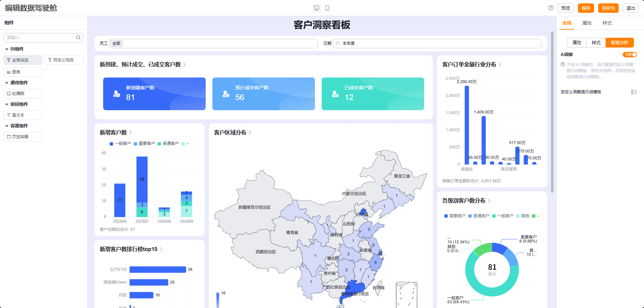Switch to the 智能分析 sub-tab
Screen dimensions: 644x308
coord(620,42)
